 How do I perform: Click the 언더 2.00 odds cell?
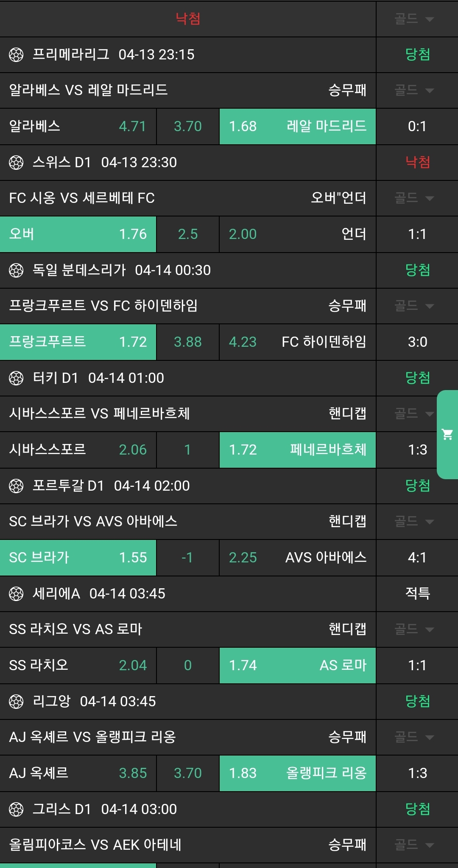297,234
